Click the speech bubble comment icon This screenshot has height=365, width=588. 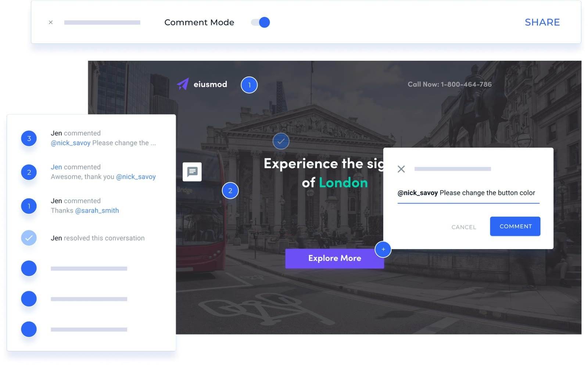tap(192, 172)
